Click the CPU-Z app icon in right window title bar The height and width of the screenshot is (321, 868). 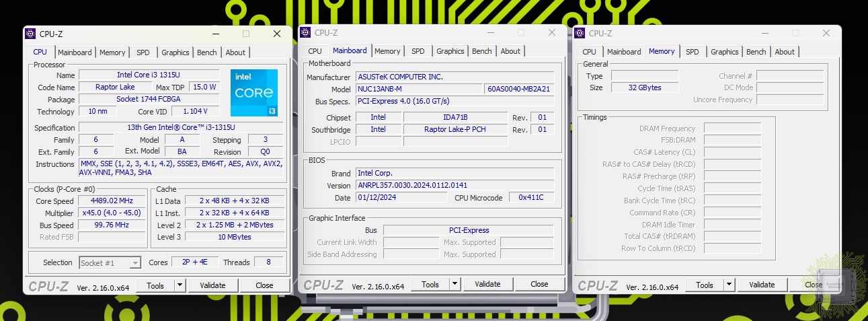[x=580, y=33]
